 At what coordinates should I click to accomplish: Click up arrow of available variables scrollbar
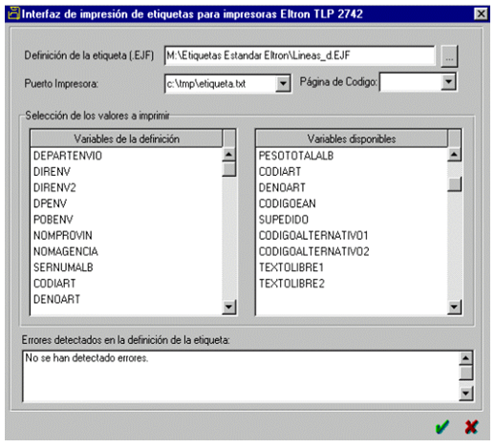point(454,155)
